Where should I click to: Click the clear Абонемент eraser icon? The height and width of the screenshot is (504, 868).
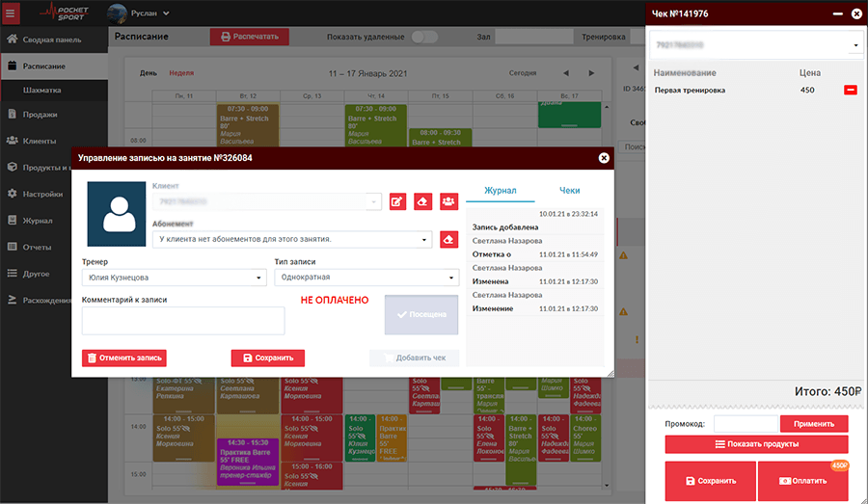(x=448, y=240)
